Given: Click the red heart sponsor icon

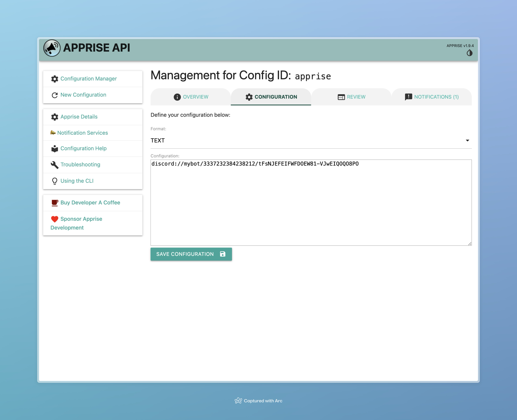Looking at the screenshot, I should [55, 219].
